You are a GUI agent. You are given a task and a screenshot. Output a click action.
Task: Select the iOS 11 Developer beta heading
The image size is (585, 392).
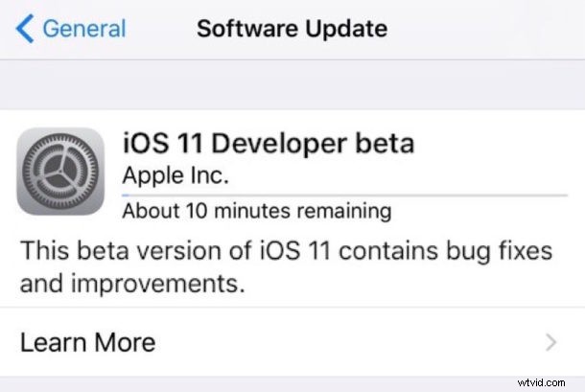pos(269,143)
